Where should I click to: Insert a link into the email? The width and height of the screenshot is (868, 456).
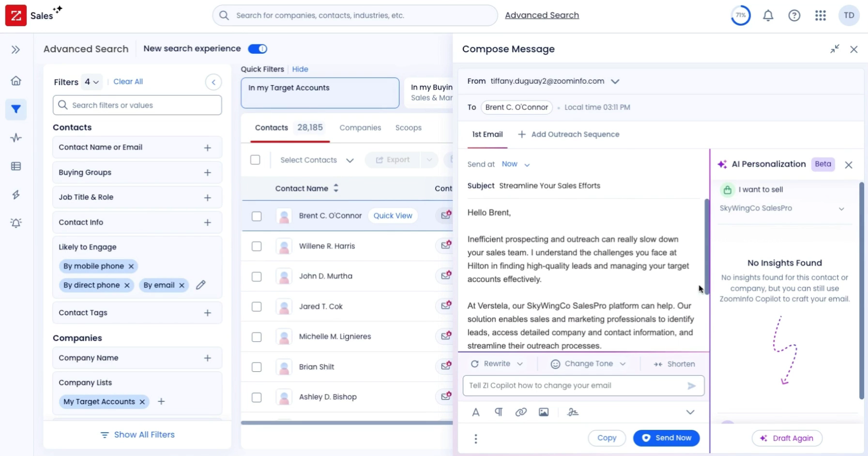521,412
